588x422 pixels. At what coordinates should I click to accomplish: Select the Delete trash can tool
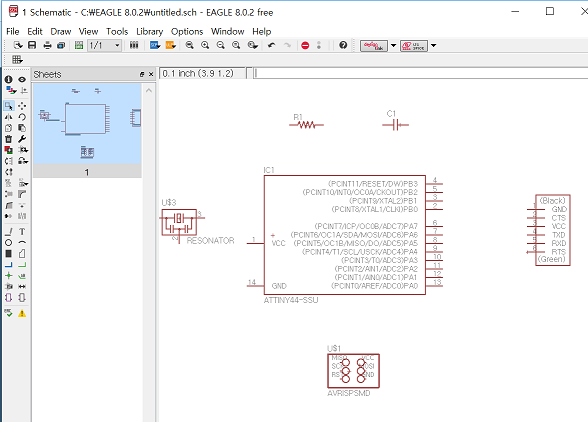9,139
